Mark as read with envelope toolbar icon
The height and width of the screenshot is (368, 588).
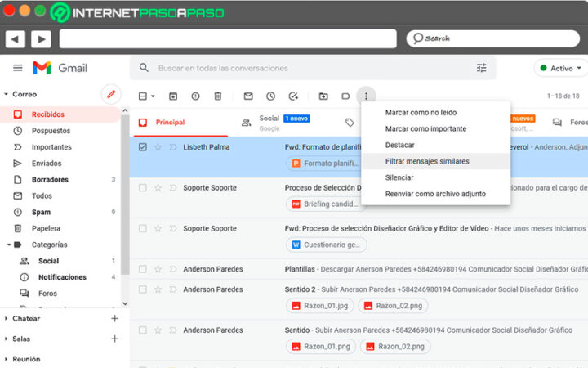tap(248, 96)
